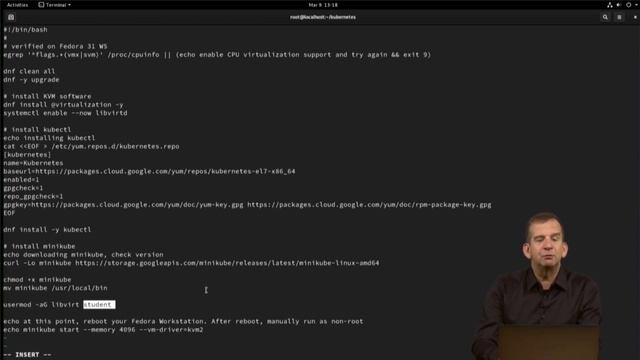Click the 'mv minikube /usr/local/bin' line
This screenshot has height=360, width=640.
55,288
